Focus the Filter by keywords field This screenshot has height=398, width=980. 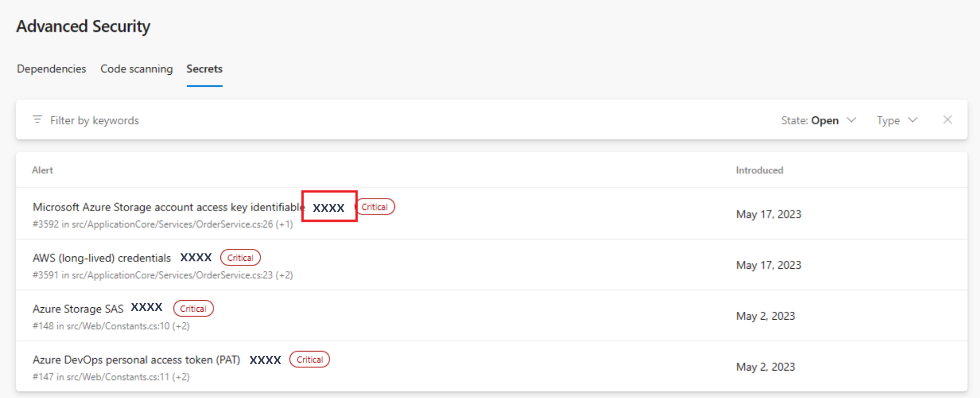click(x=94, y=120)
